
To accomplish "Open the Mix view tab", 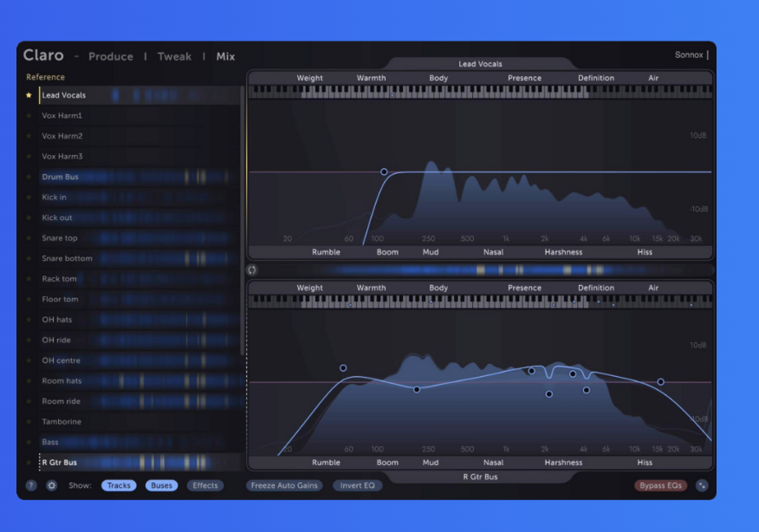I will pyautogui.click(x=225, y=57).
